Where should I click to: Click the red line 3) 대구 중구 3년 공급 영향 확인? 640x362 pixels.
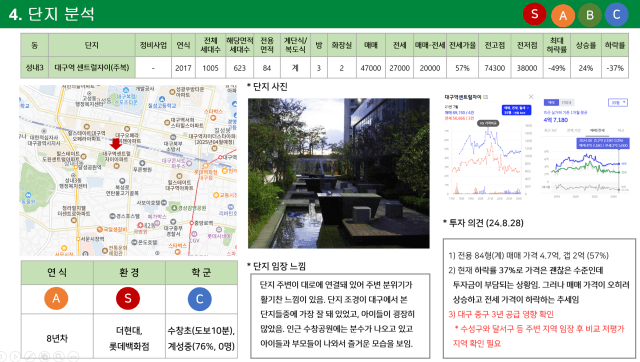(x=501, y=314)
